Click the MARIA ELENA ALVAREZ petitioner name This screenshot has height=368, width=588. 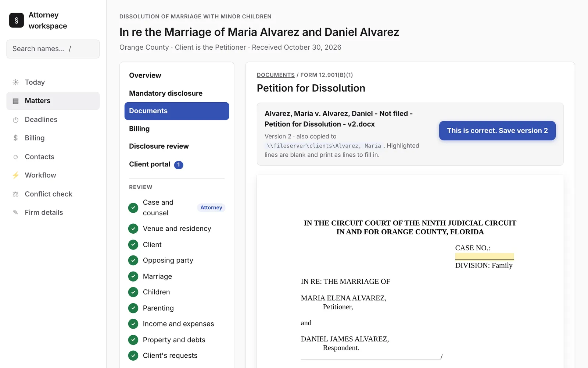[344, 298]
